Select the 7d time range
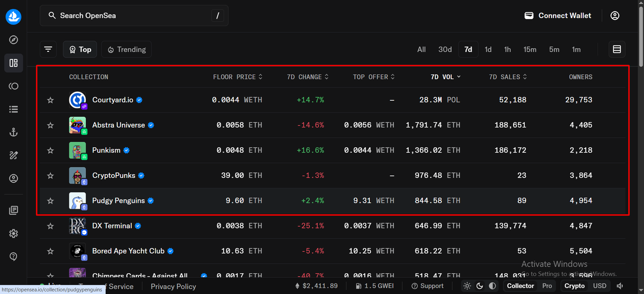Viewport: 644px width, 294px height. (x=468, y=49)
